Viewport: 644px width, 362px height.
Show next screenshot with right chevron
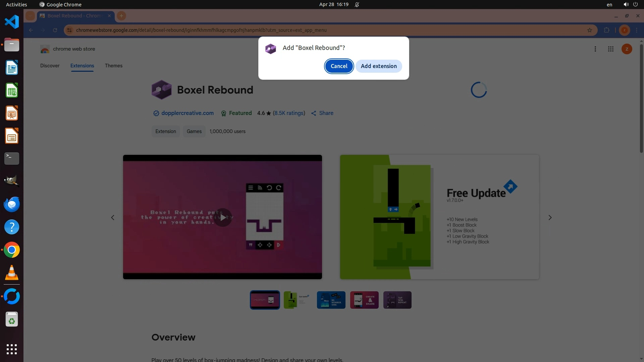click(x=550, y=218)
